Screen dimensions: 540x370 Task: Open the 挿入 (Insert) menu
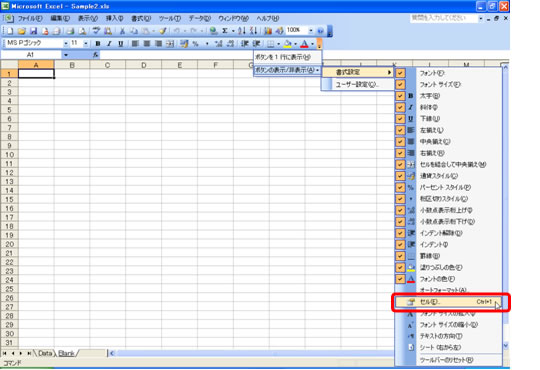(x=114, y=18)
